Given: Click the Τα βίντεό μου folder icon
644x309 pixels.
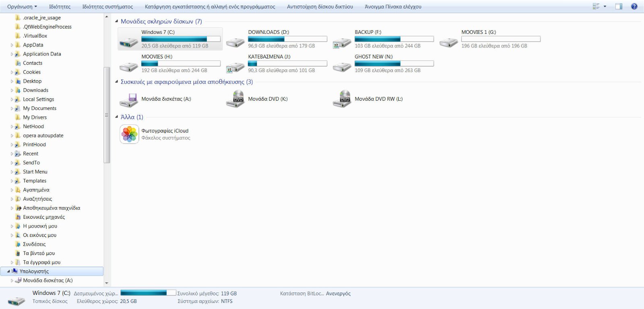Looking at the screenshot, I should [18, 253].
